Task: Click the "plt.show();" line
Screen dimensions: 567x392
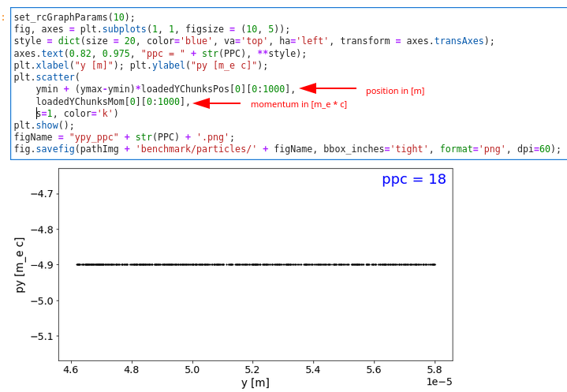Action: (x=43, y=125)
